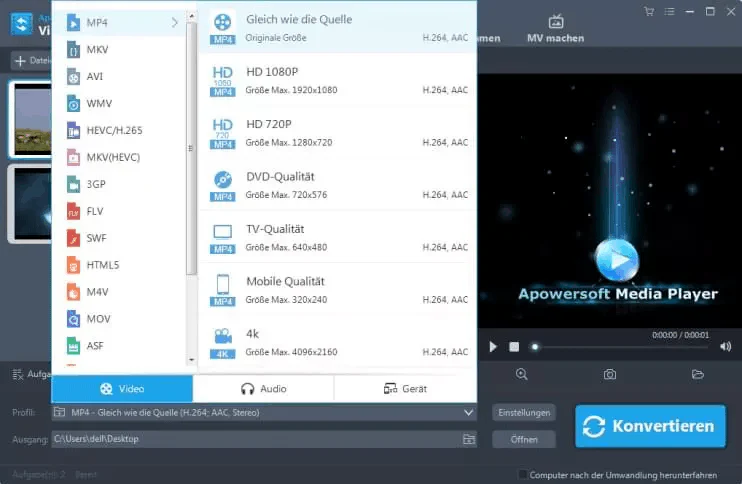Select Mobile Qualität preset
742x484 pixels.
pyautogui.click(x=337, y=290)
